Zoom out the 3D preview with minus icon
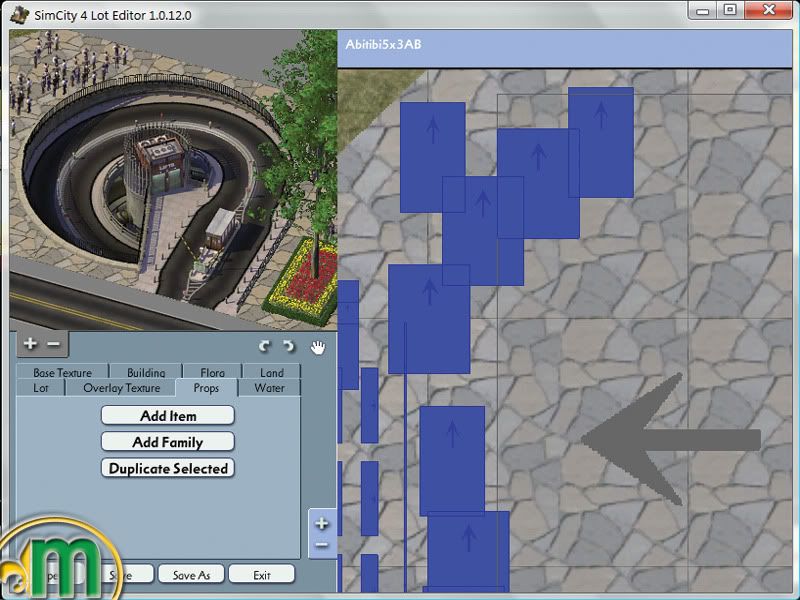Image resolution: width=800 pixels, height=600 pixels. 53,344
